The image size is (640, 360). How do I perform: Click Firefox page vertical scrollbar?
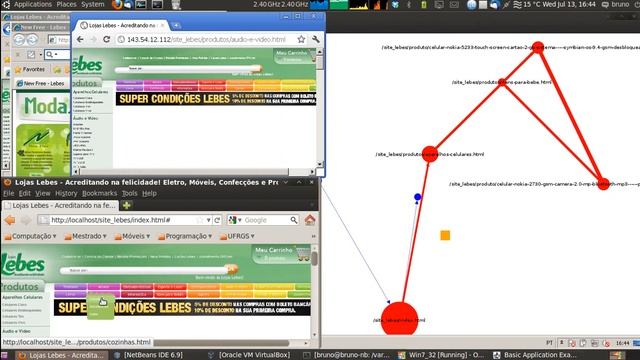(314, 291)
